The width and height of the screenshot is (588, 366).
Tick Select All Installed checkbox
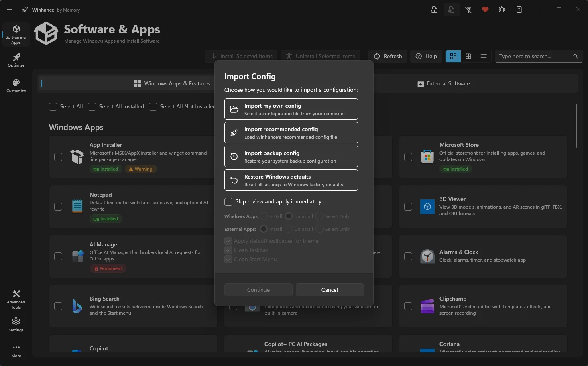[92, 106]
